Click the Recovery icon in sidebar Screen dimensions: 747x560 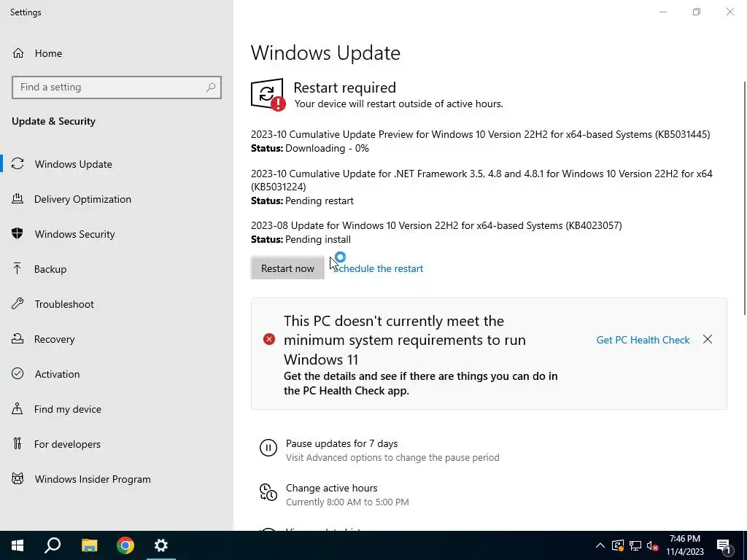point(18,339)
